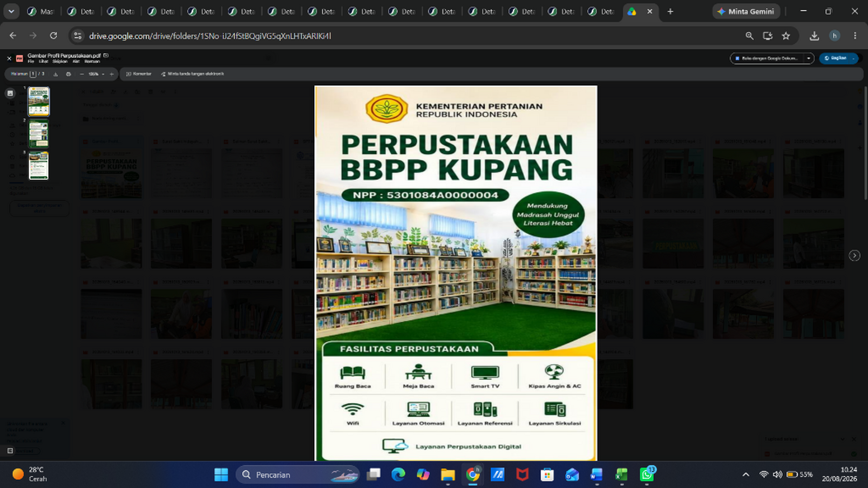Click Minta tanda tangan elektronik
The image size is (868, 488).
193,74
